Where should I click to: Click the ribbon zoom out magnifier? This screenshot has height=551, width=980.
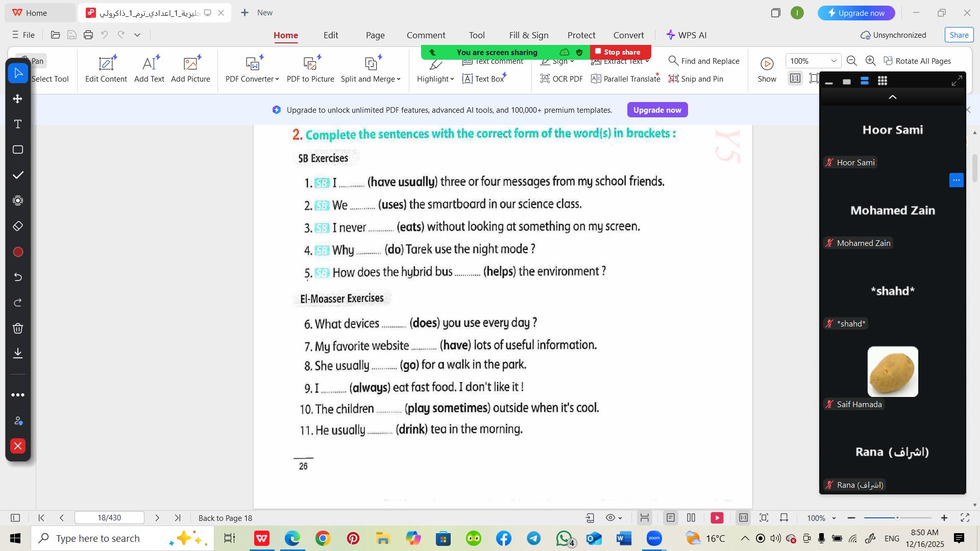851,61
